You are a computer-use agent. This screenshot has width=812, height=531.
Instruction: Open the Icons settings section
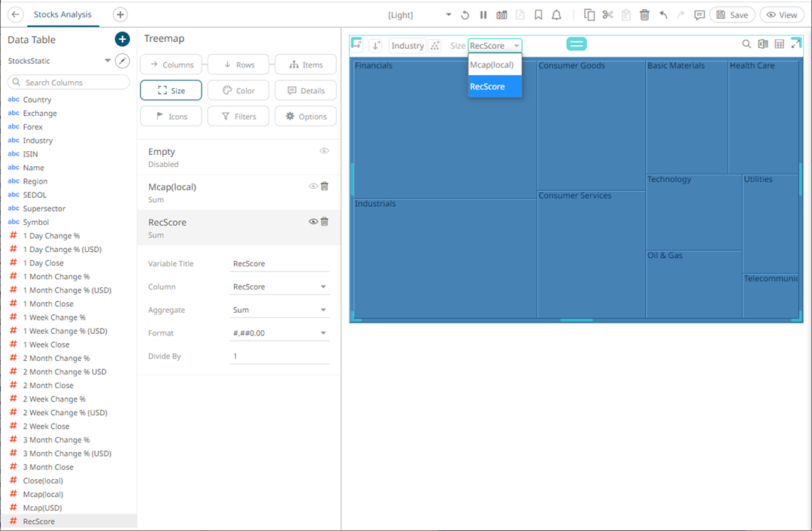(x=171, y=117)
